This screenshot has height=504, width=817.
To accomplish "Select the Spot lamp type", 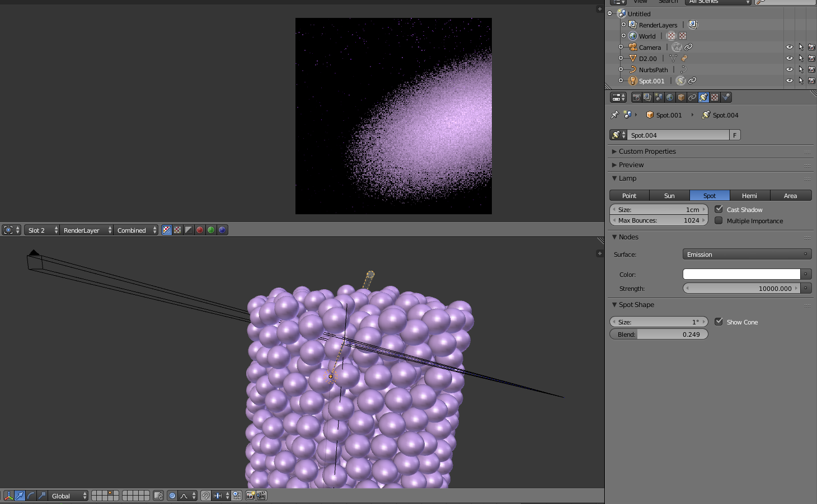I will pyautogui.click(x=710, y=196).
